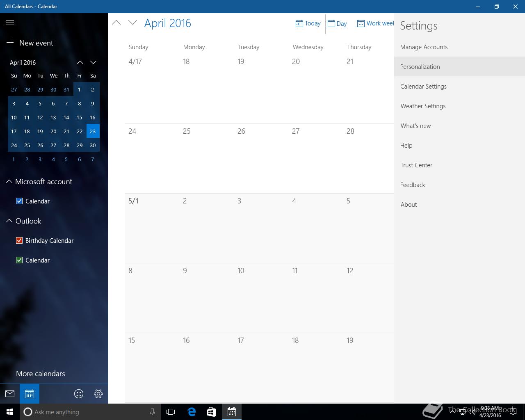This screenshot has width=525, height=420.
Task: Open Feedback in settings panel
Action: [x=459, y=185]
